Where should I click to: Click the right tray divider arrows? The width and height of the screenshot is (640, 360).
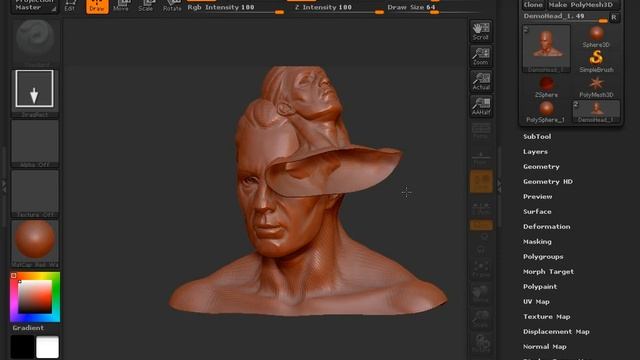coord(499,187)
